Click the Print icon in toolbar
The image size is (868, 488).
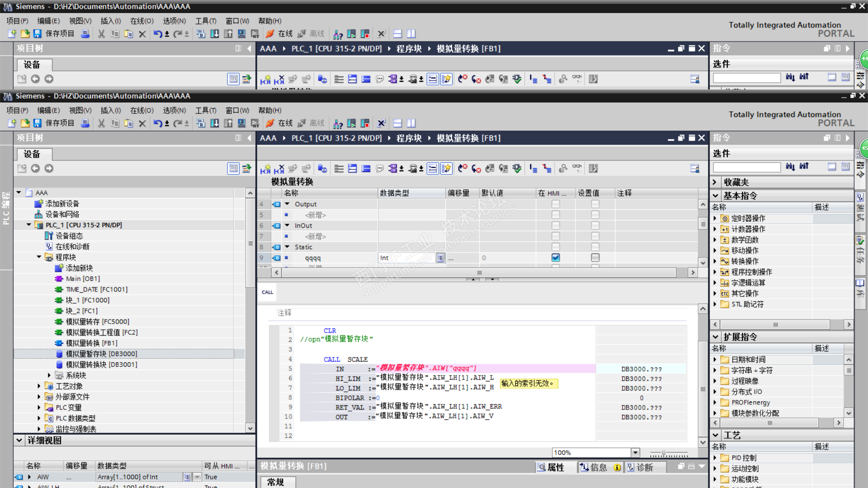(x=85, y=123)
